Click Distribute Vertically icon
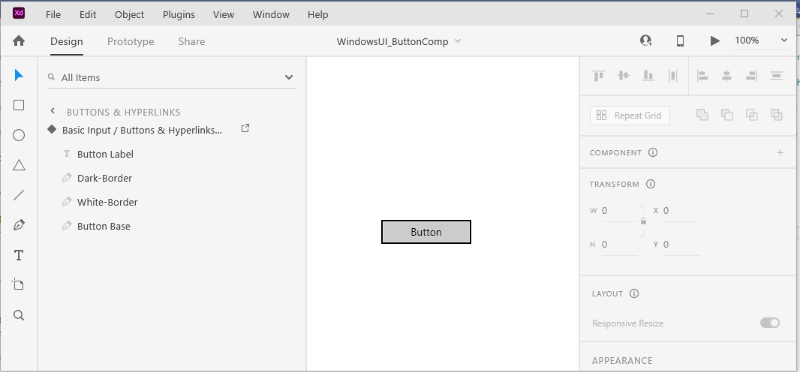The width and height of the screenshot is (800, 372). click(673, 76)
